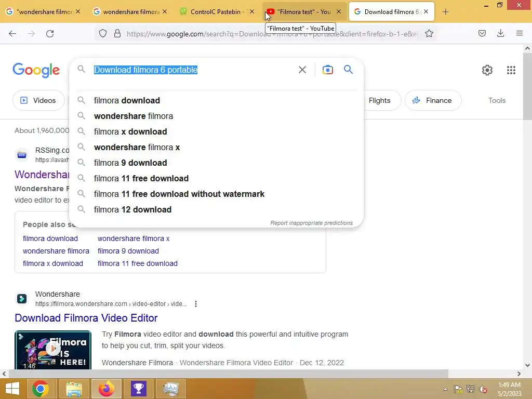Viewport: 532px width, 399px height.
Task: Click the site security padlock icon
Action: click(x=117, y=33)
